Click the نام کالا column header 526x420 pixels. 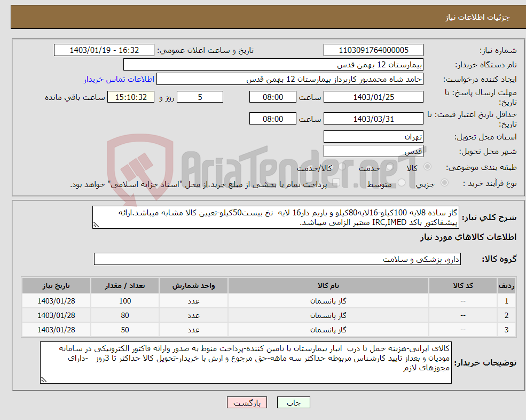(x=328, y=286)
